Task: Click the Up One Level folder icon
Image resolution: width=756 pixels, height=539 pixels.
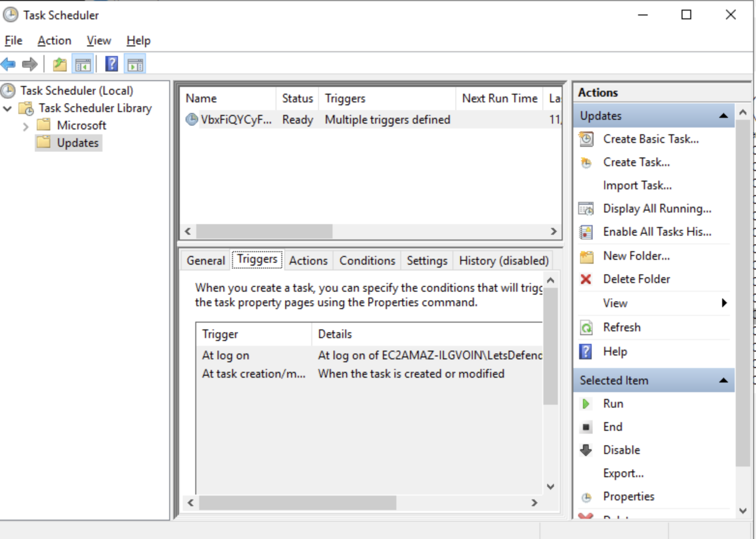Action: coord(59,64)
